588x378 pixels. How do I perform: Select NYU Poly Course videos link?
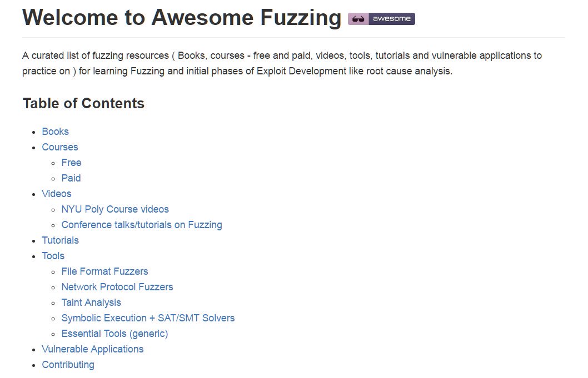pyautogui.click(x=115, y=209)
